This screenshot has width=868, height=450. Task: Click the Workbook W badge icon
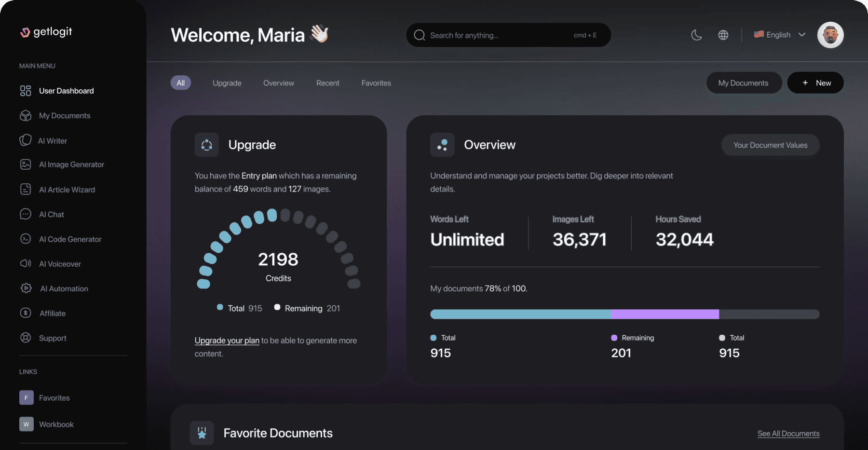(26, 424)
